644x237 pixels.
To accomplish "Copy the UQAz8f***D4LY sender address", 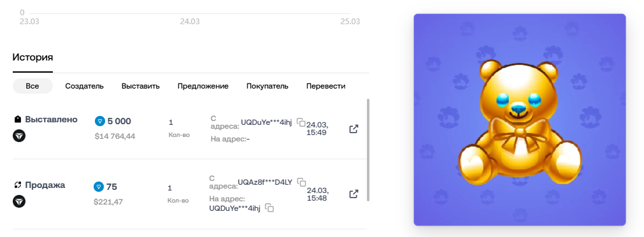I will pos(301,182).
